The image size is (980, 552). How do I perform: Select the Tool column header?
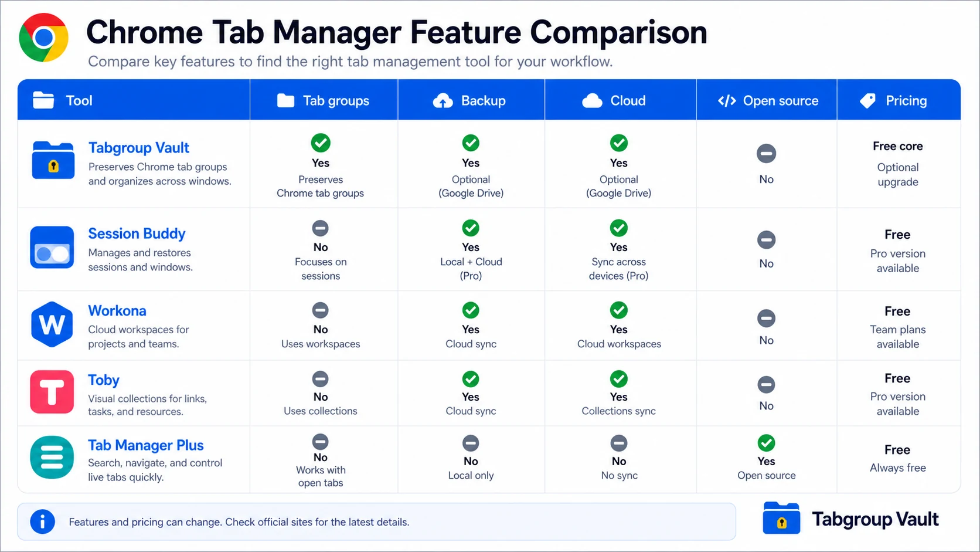(x=134, y=100)
